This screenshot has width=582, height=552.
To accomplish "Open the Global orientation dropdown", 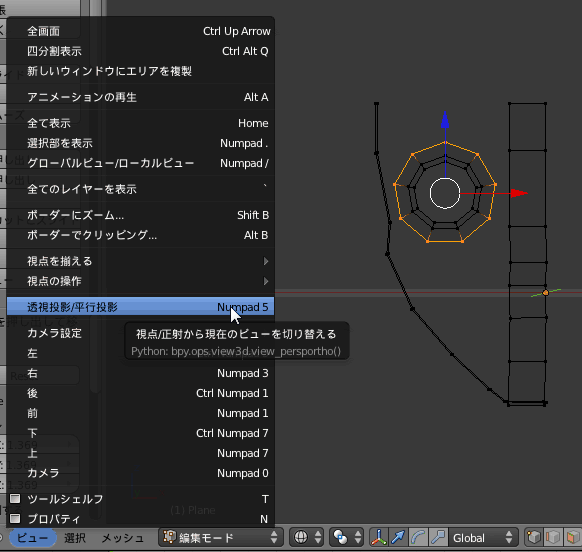I will pyautogui.click(x=483, y=537).
